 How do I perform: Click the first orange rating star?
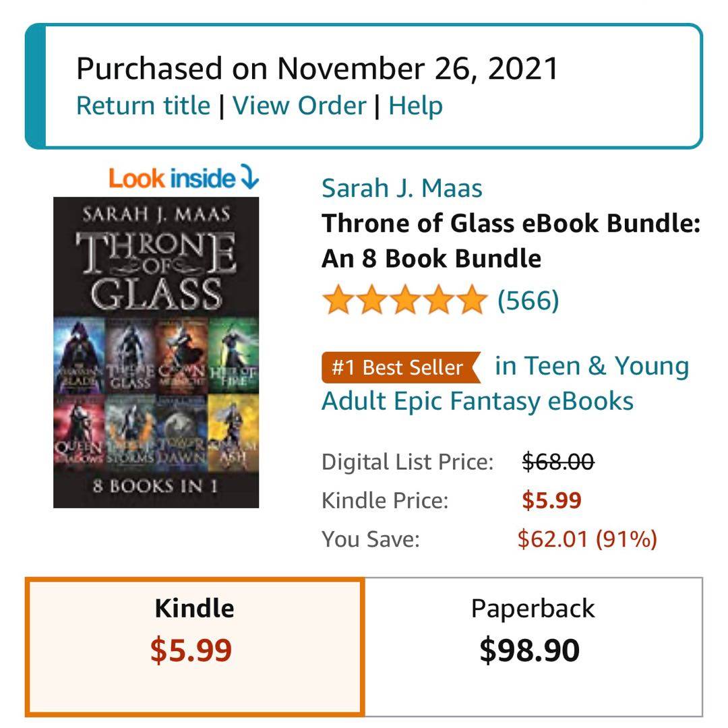click(x=338, y=301)
